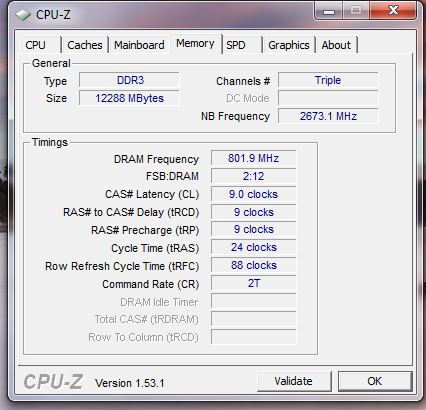
Task: Click the OK button
Action: (375, 381)
